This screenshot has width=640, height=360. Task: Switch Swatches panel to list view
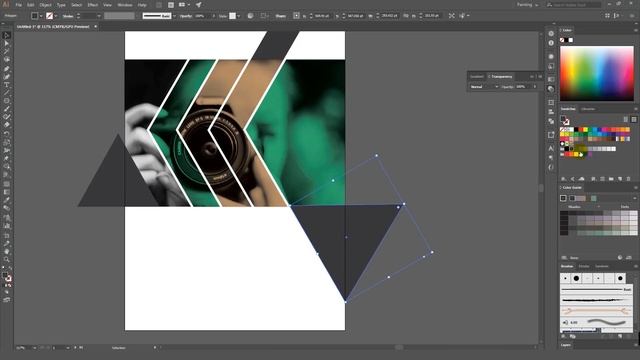[x=626, y=119]
